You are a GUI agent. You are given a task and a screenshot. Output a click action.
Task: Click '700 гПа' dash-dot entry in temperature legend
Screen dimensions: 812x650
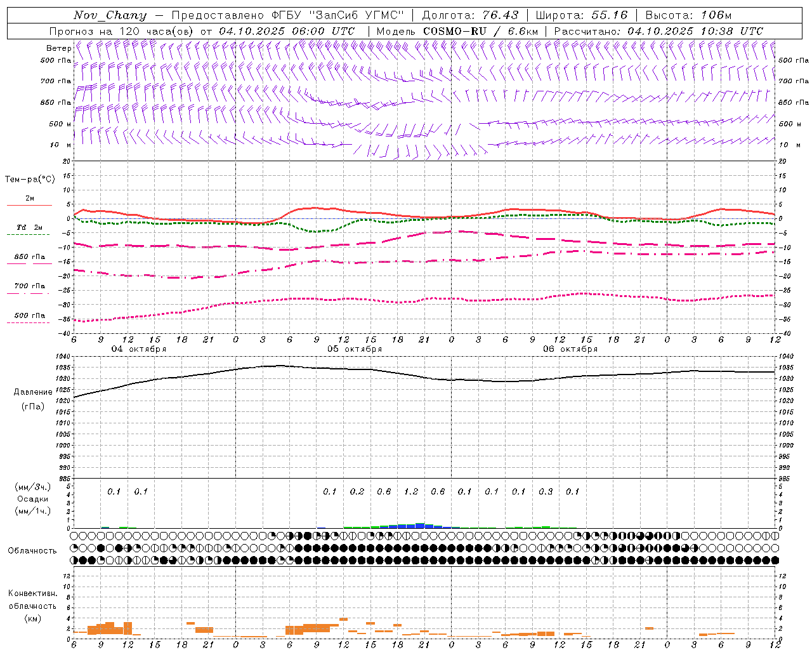[30, 286]
